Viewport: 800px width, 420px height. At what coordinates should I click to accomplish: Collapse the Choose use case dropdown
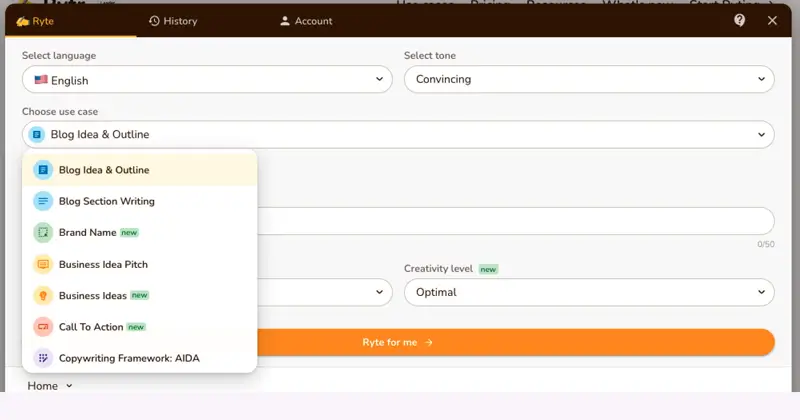coord(398,135)
